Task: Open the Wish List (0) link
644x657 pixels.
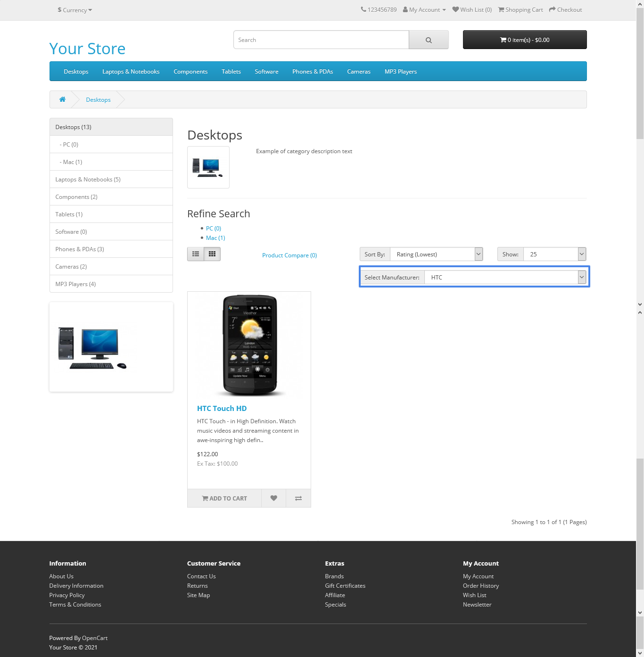Action: [x=472, y=10]
